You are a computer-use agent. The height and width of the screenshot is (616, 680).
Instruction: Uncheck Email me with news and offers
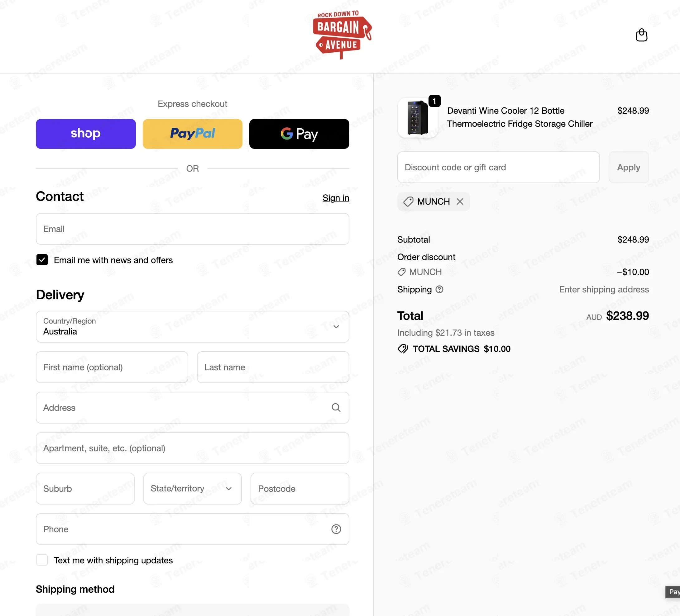coord(42,260)
